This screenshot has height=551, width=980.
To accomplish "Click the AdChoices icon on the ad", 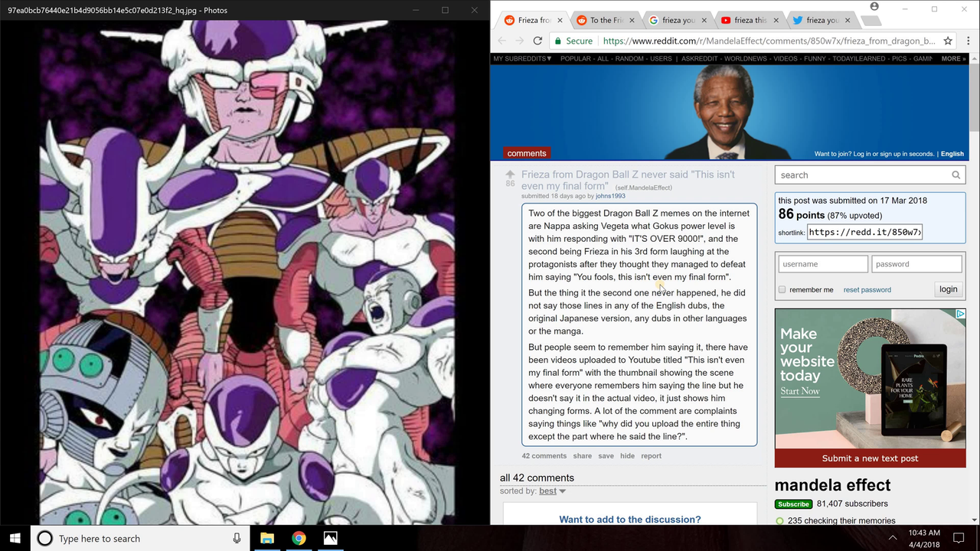I will (960, 314).
